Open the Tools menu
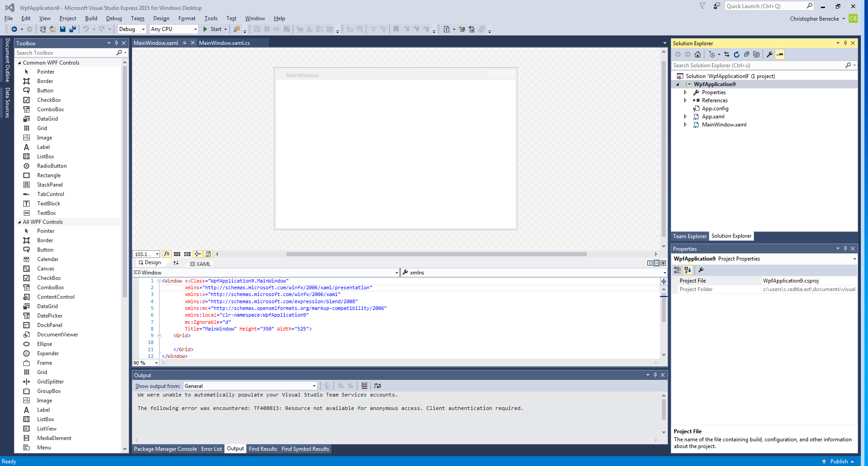The width and height of the screenshot is (868, 466). click(211, 18)
